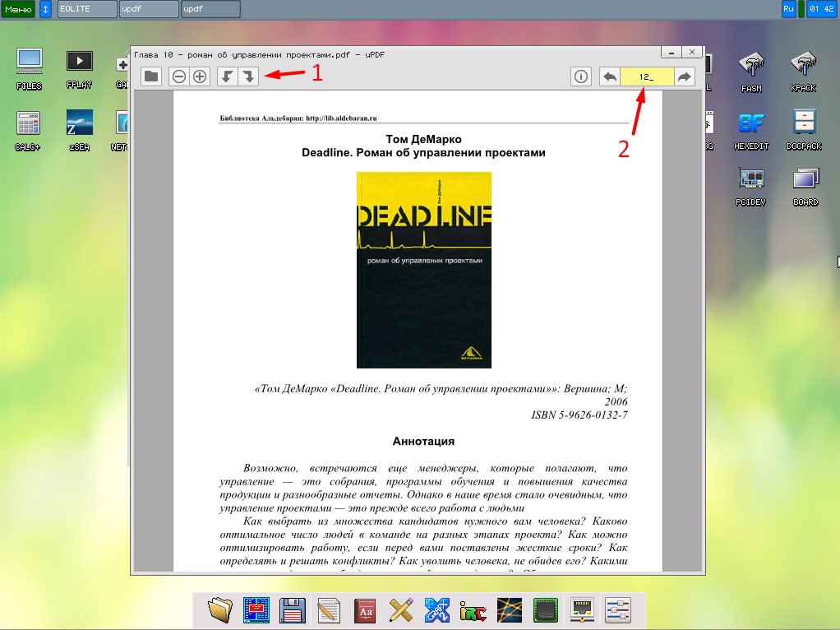Launch FASM from the desktop

pyautogui.click(x=751, y=70)
